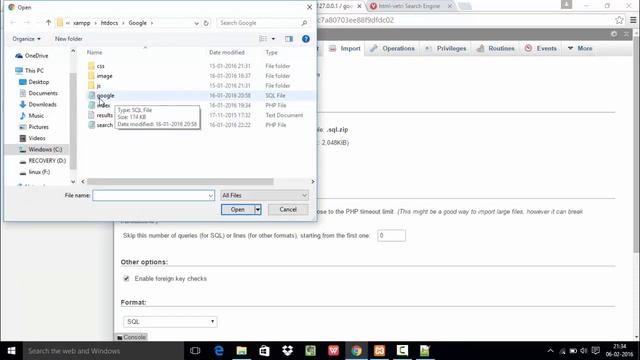640x360 pixels.
Task: Open Dropbox from the taskbar
Action: (x=287, y=351)
